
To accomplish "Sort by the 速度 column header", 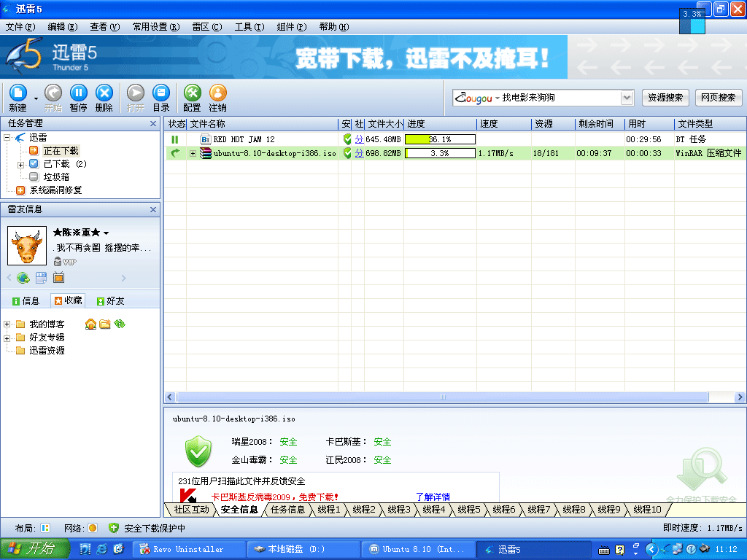I will pos(503,124).
